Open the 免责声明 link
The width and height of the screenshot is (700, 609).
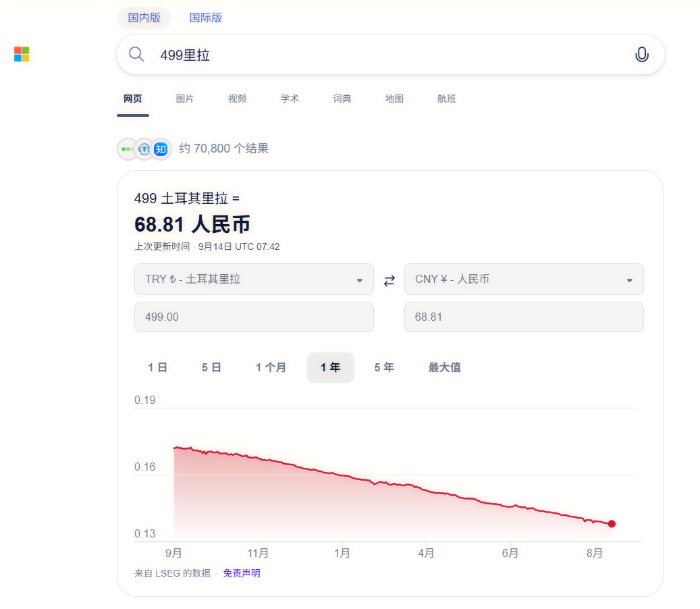pyautogui.click(x=242, y=573)
